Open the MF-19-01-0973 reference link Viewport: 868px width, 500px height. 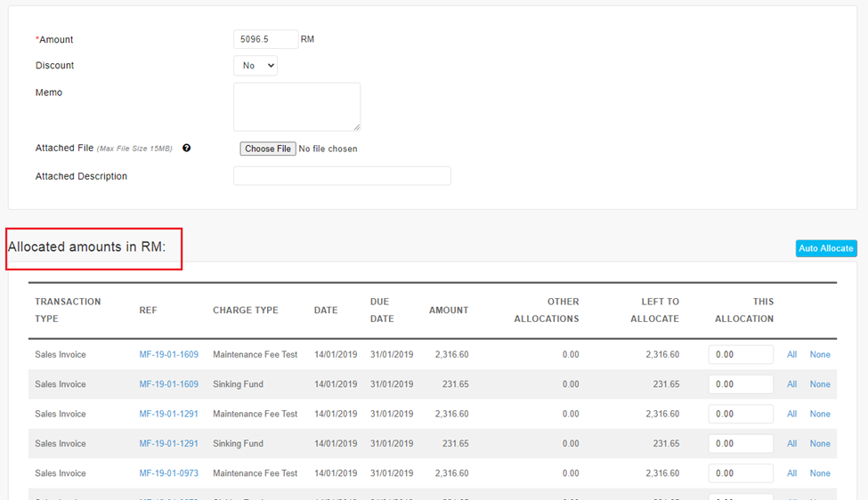click(x=168, y=473)
